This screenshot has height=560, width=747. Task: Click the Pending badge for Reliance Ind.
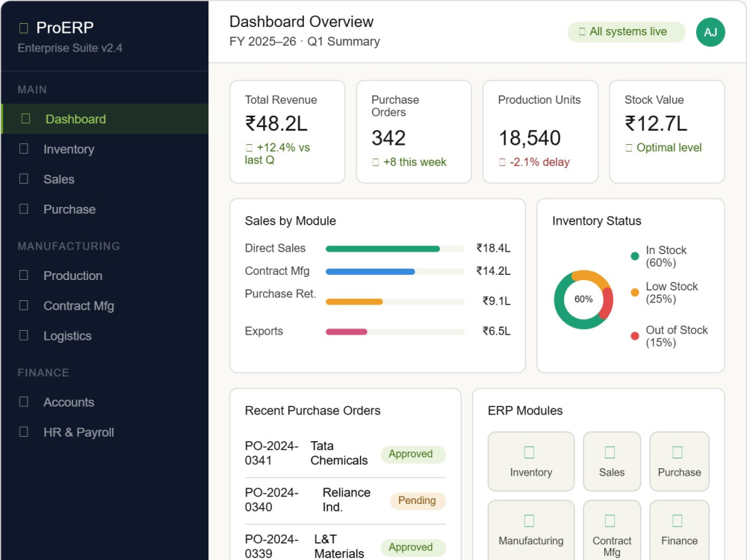[418, 500]
